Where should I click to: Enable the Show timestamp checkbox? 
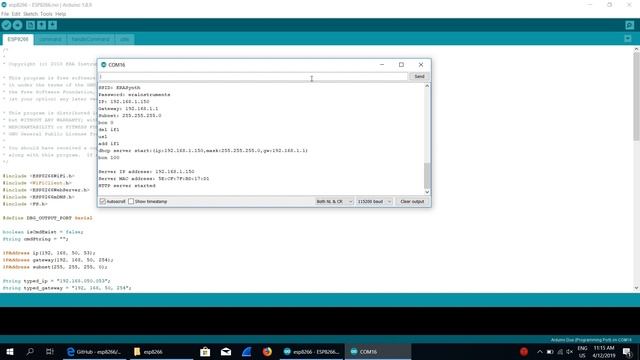pyautogui.click(x=131, y=201)
